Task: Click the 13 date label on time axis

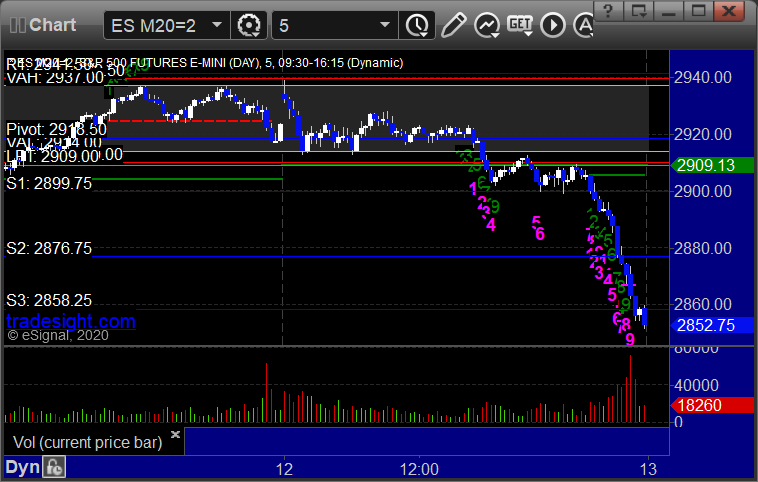Action: [648, 469]
